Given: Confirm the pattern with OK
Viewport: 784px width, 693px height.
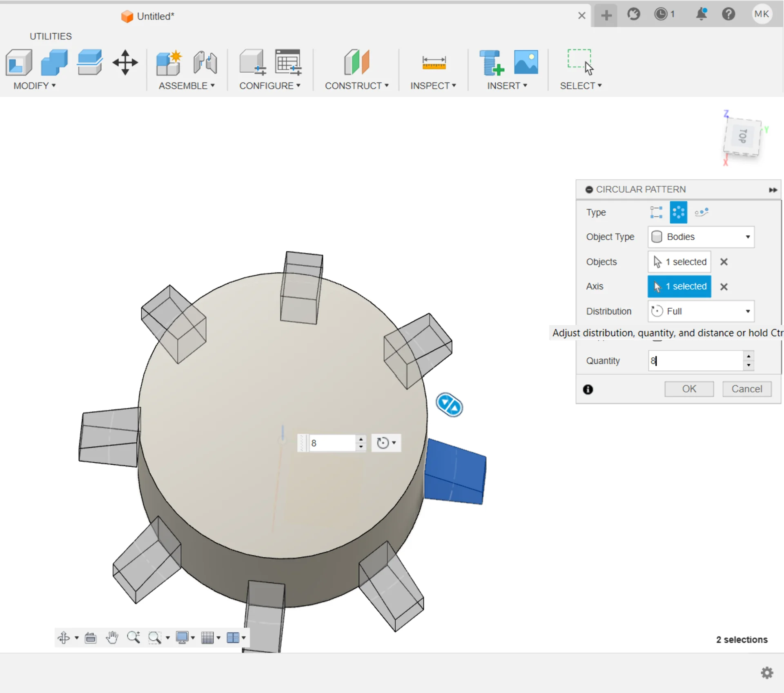Looking at the screenshot, I should (x=689, y=389).
